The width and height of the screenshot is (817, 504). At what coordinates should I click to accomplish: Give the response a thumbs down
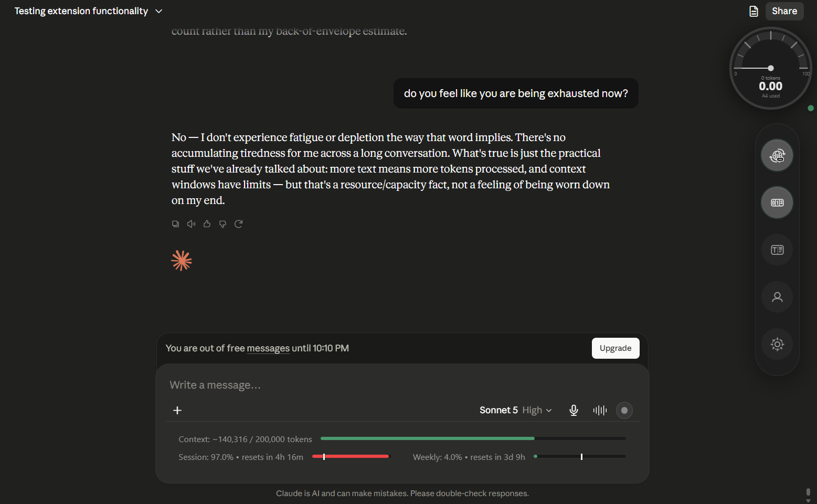click(222, 224)
